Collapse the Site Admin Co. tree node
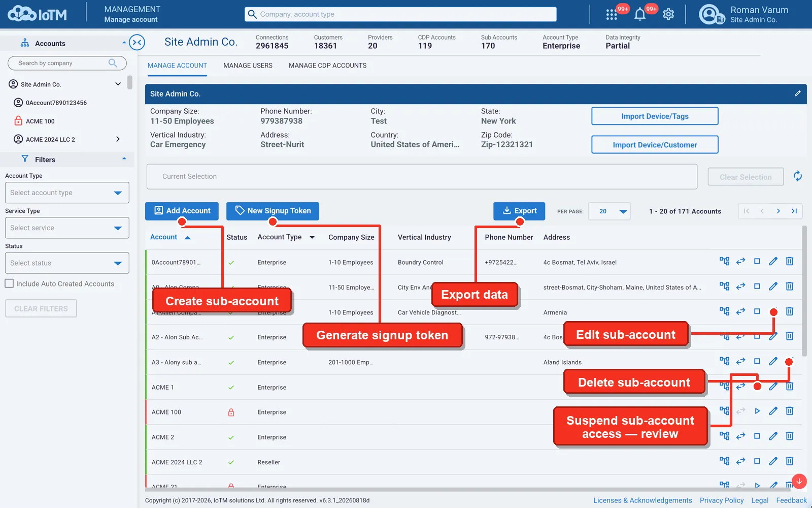Screen dimensions: 812x508 click(x=118, y=84)
